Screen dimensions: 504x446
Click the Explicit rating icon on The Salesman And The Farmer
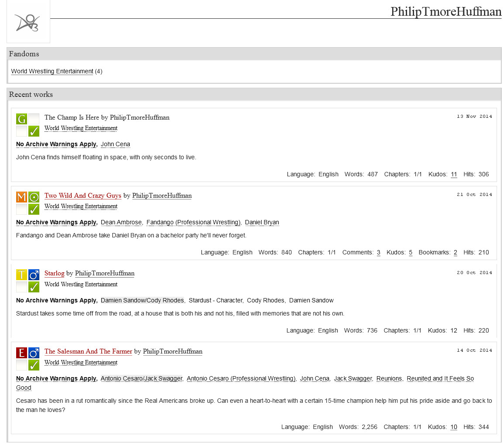(21, 353)
